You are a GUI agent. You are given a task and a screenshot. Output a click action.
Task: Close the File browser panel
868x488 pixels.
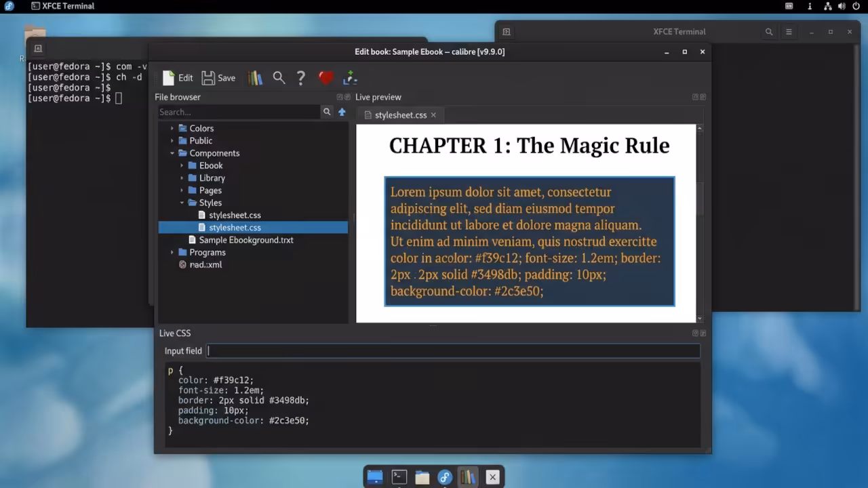(348, 97)
